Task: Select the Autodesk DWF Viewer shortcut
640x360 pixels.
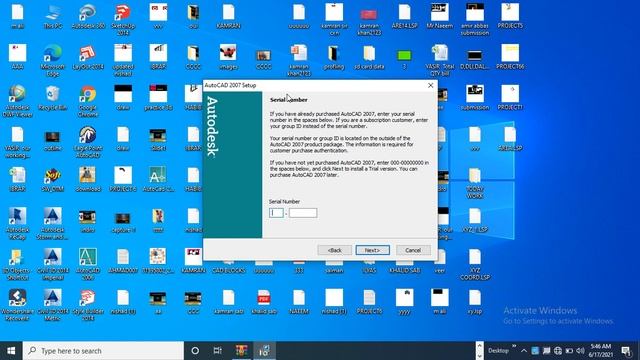Action: [18, 101]
